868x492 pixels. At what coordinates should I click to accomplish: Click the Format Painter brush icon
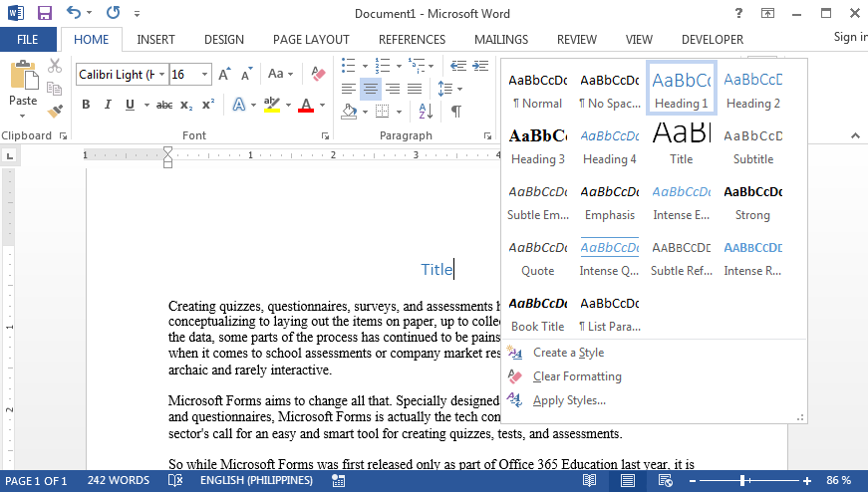coord(55,112)
